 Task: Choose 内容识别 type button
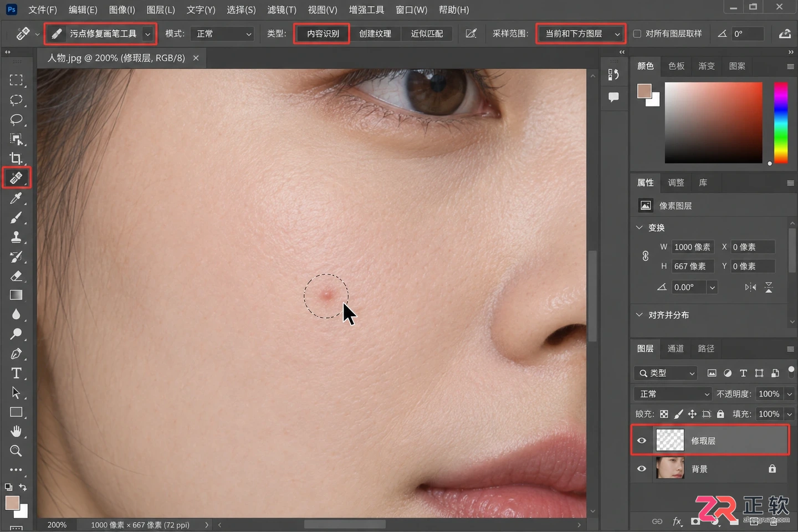click(323, 34)
